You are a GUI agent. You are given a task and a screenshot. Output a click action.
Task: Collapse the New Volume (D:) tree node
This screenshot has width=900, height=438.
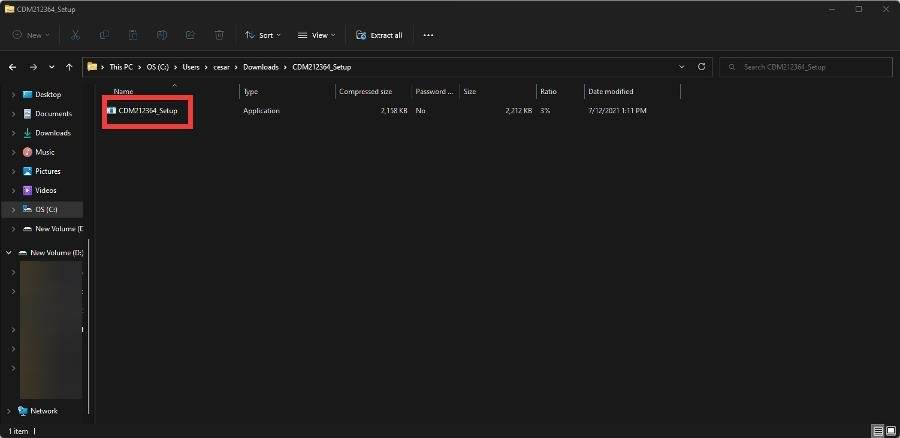coord(9,253)
